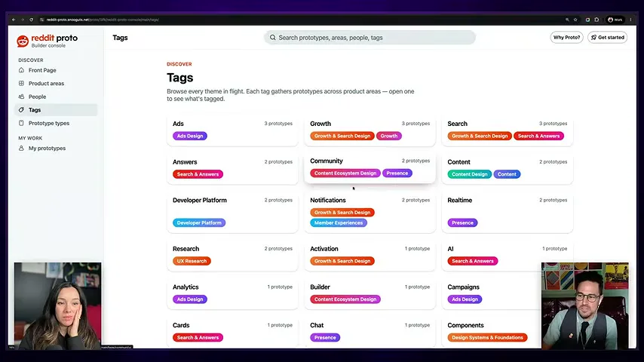Viewport: 644px width, 362px height.
Task: Open the Community tag card title
Action: tap(326, 161)
